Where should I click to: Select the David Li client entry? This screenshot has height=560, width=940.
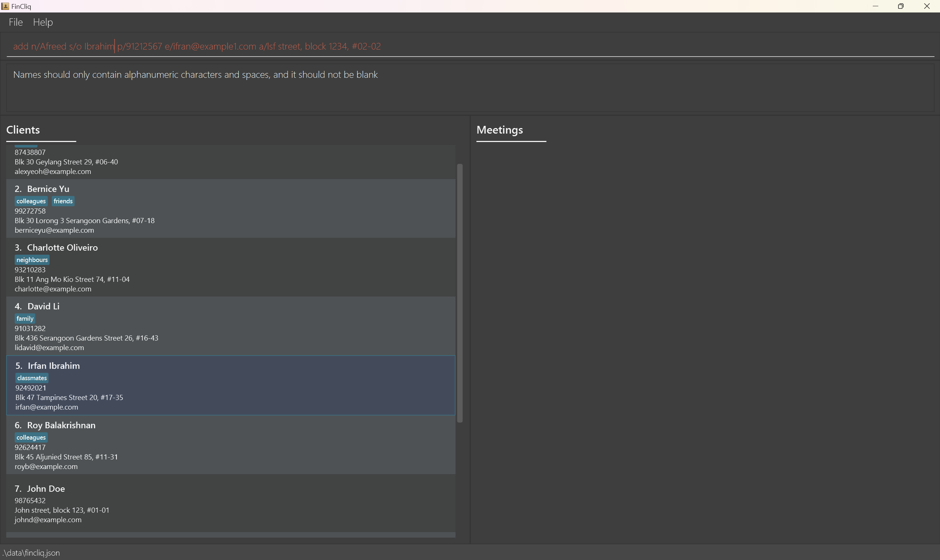230,326
